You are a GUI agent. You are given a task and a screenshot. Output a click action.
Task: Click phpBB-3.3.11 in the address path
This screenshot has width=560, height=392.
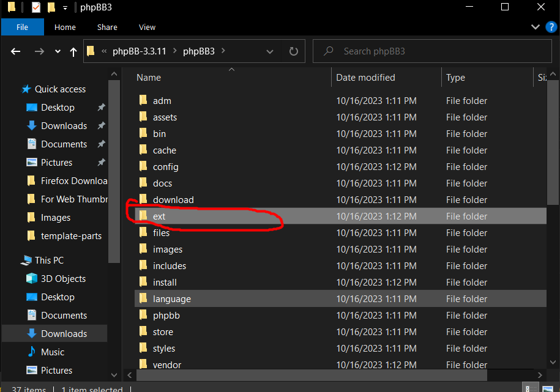point(140,51)
